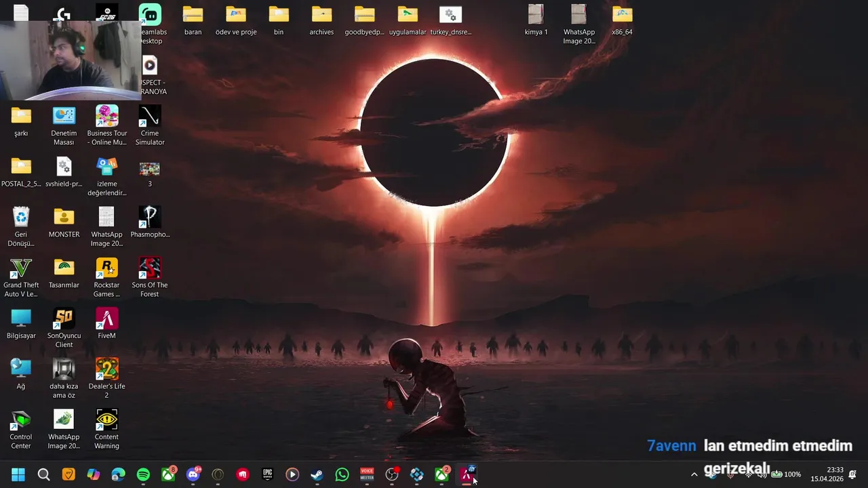
Task: Open Riot Client taskbar icon
Action: [243, 474]
